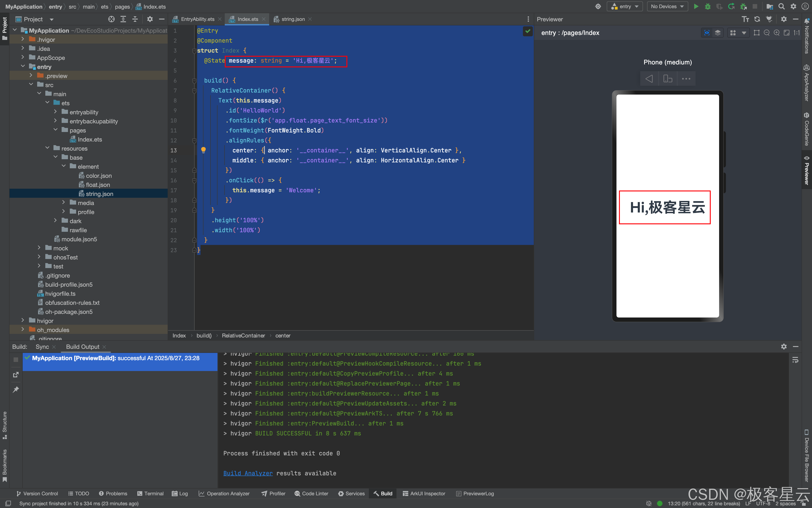This screenshot has height=508, width=812.
Task: Expand the AppScope folder
Action: click(22, 57)
